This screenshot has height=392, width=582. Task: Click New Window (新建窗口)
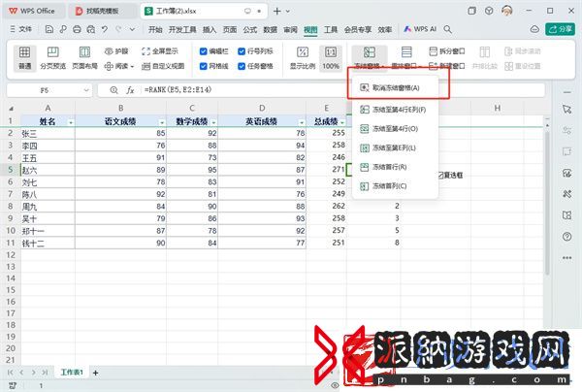(447, 66)
